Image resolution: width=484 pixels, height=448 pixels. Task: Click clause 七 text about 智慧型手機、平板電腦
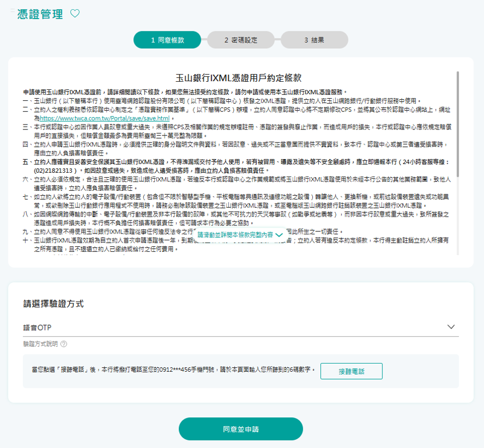click(237, 201)
